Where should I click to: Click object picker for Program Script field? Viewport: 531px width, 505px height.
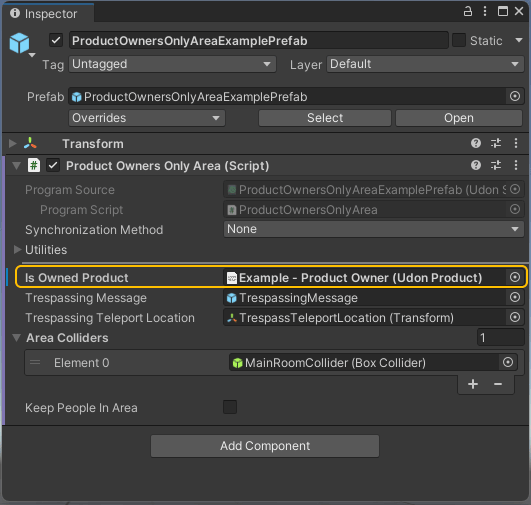(515, 209)
